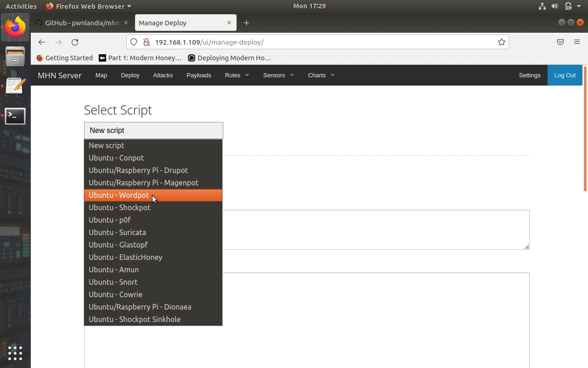Launch Terminal from the Ubuntu dock
This screenshot has width=588, height=368.
[x=15, y=116]
